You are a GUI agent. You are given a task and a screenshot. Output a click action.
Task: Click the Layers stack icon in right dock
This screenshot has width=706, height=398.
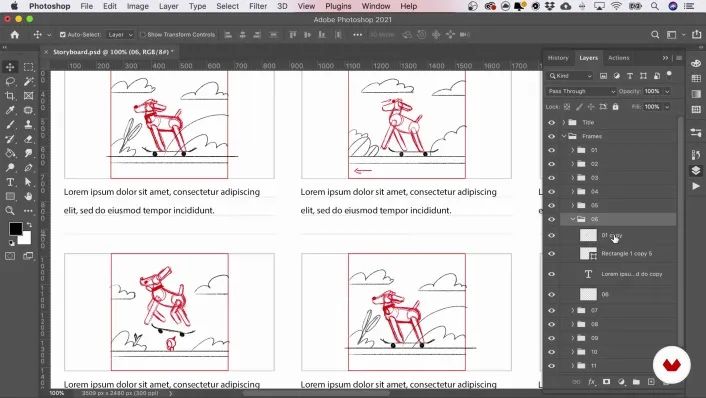(696, 170)
